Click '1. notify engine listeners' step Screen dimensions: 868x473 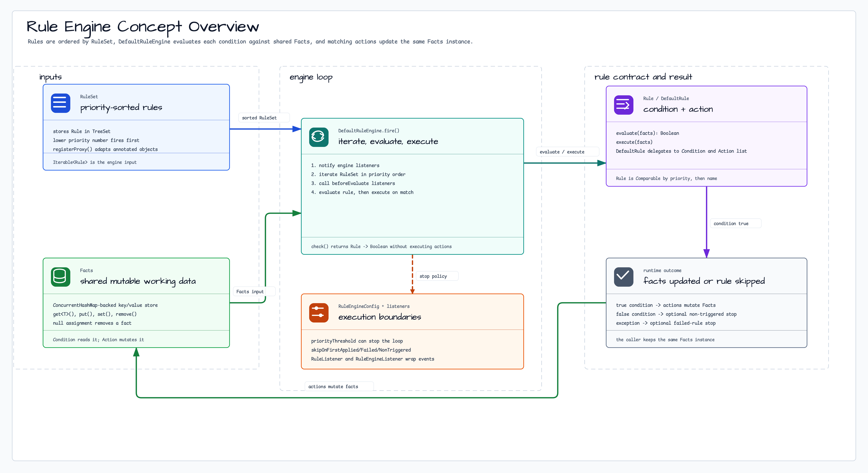click(x=345, y=165)
